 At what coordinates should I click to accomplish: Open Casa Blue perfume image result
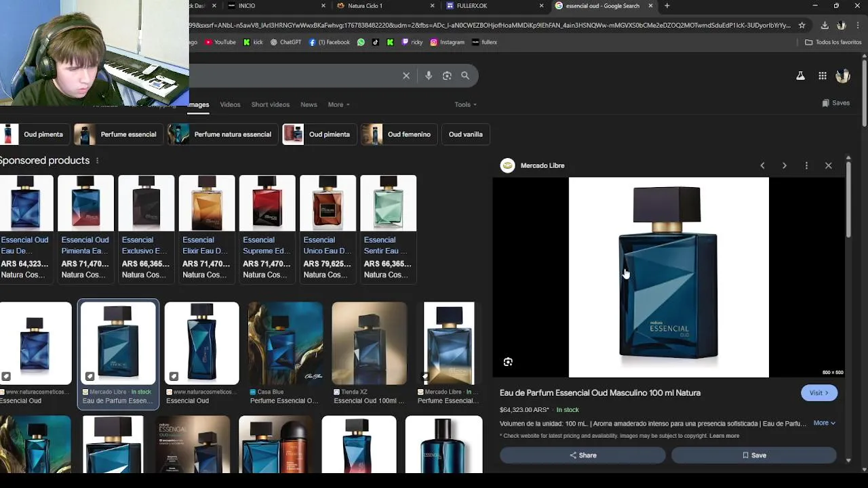point(285,354)
